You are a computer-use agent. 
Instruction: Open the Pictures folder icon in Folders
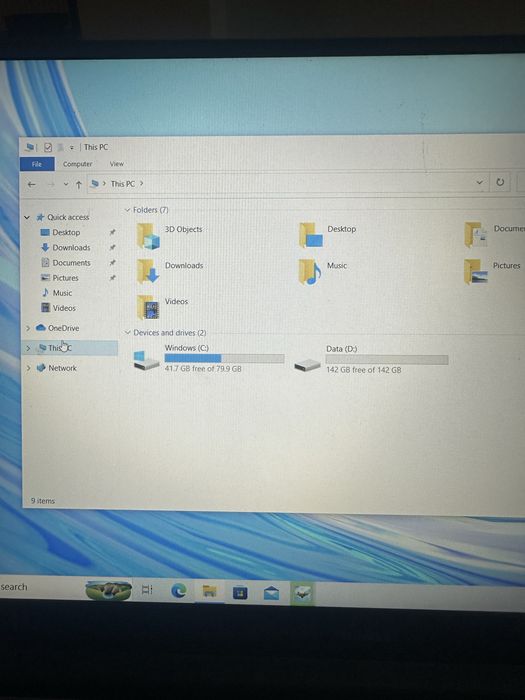pos(476,271)
